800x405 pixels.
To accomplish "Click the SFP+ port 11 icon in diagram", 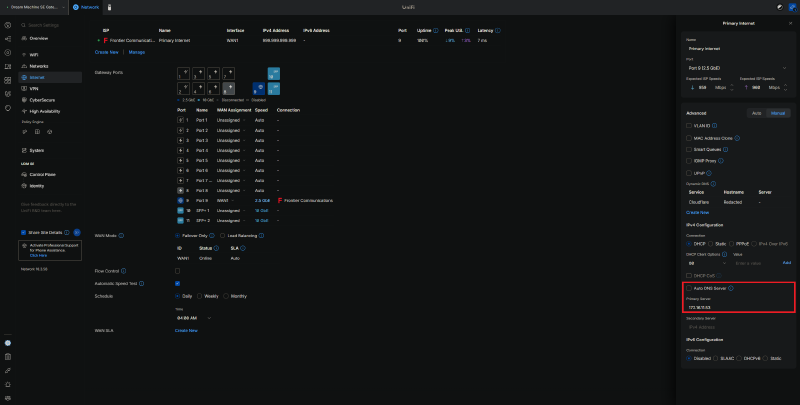I will pos(273,89).
